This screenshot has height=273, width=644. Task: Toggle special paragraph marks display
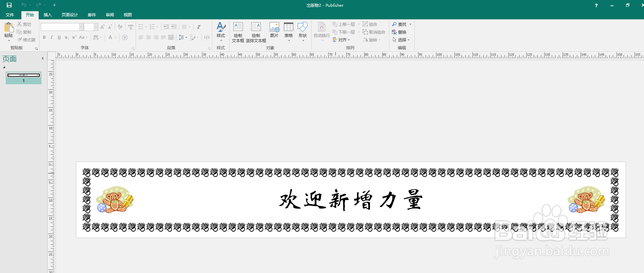(x=199, y=27)
